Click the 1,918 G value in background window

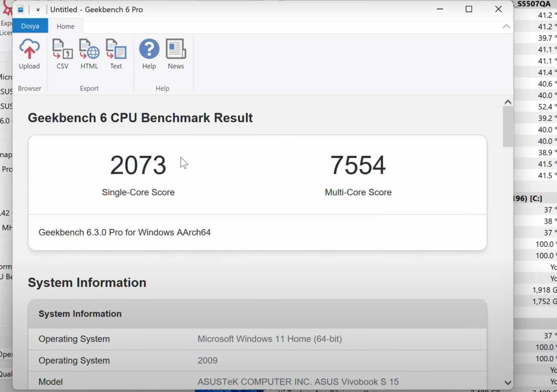point(544,290)
